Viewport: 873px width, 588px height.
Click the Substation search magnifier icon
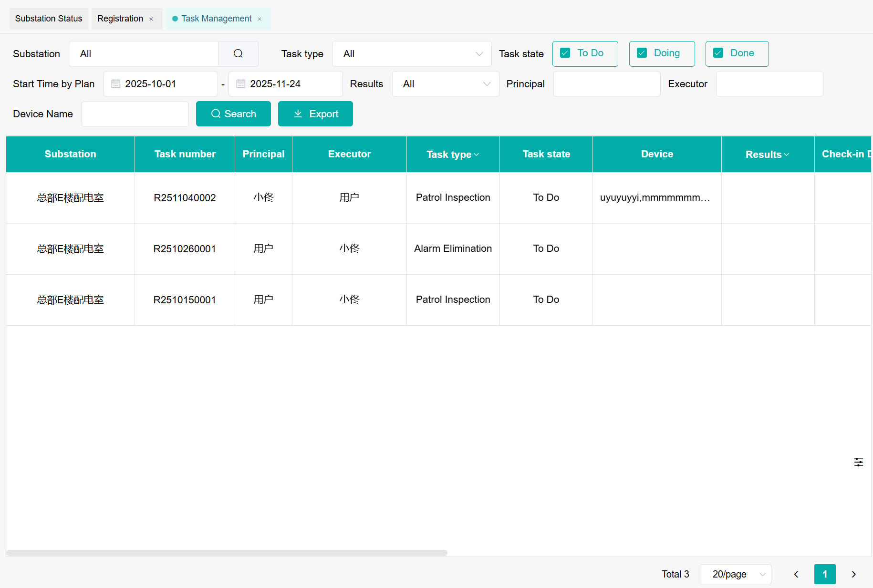click(238, 54)
